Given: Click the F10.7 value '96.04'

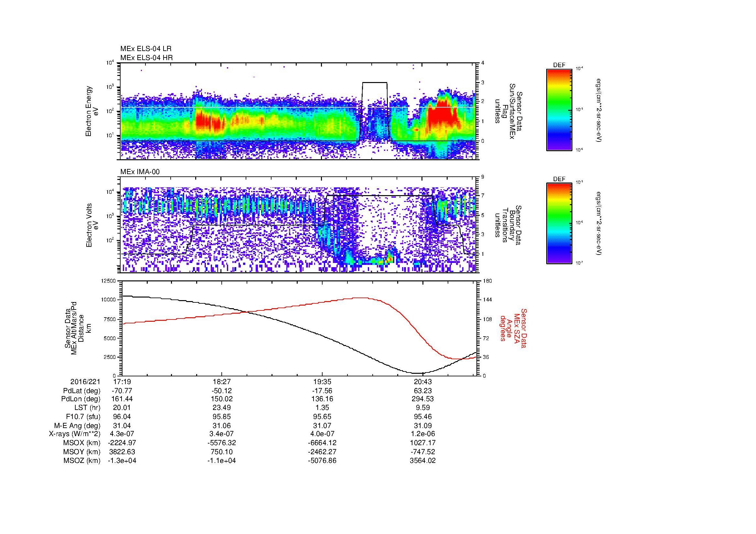Looking at the screenshot, I should click(122, 417).
